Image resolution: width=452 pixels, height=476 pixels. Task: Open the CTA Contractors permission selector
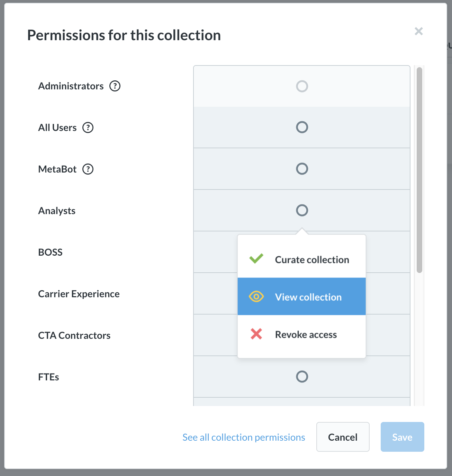click(302, 335)
